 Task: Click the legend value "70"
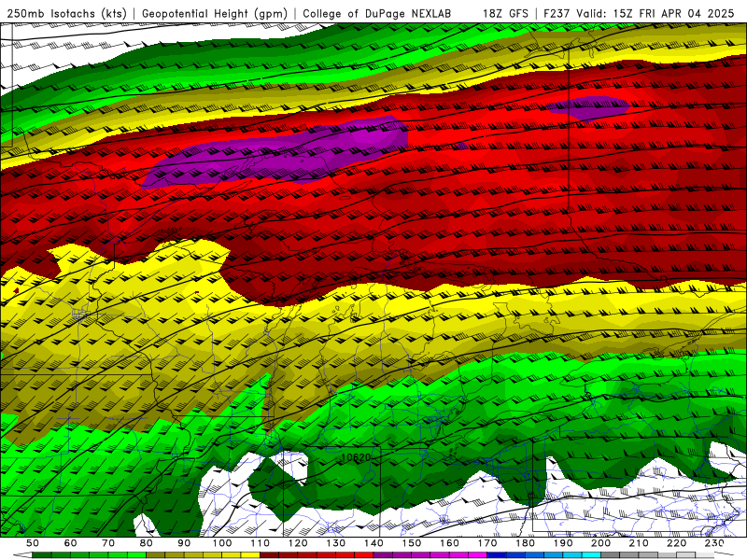[x=108, y=543]
